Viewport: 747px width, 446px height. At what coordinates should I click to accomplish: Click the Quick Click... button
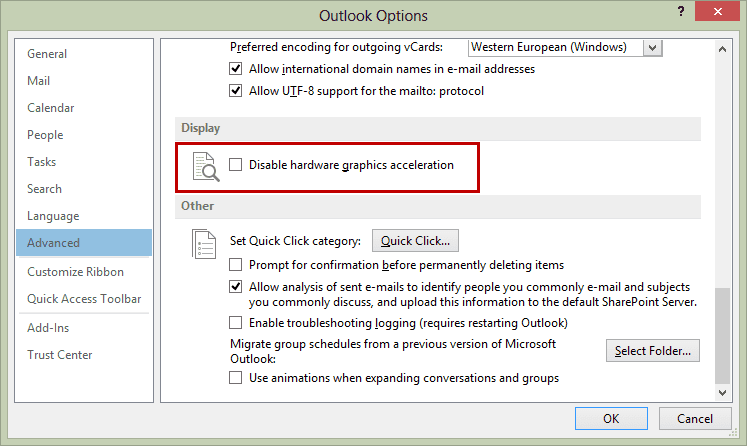pyautogui.click(x=415, y=241)
